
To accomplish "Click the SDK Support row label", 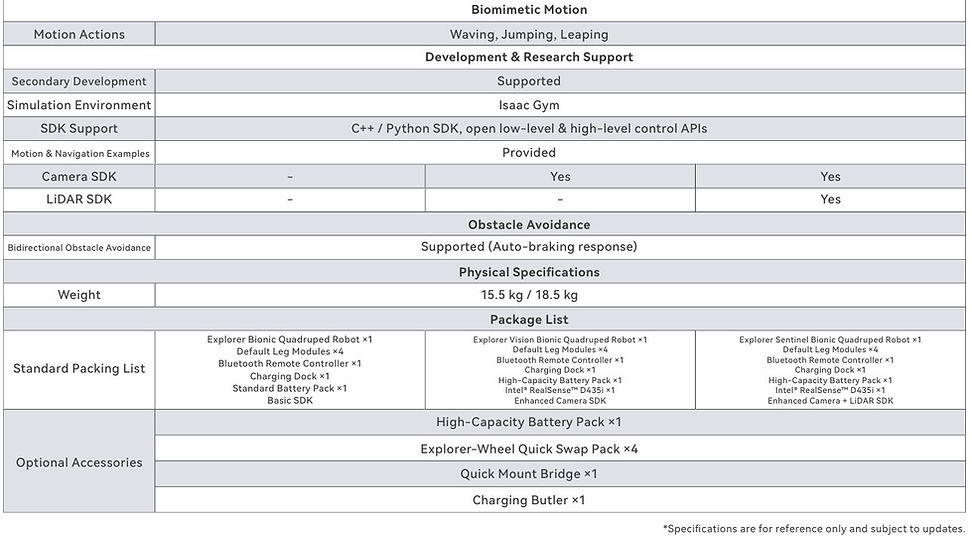I will click(79, 128).
